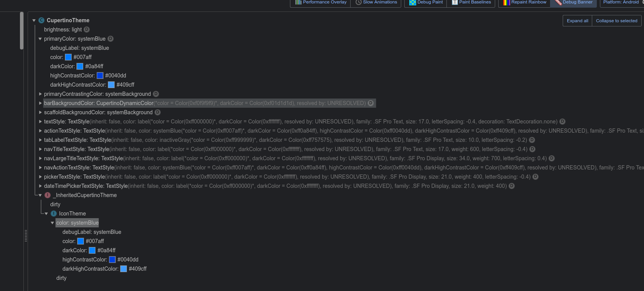Toggle the Performance Overlay button
Screen dimensions: 644x291
click(321, 3)
